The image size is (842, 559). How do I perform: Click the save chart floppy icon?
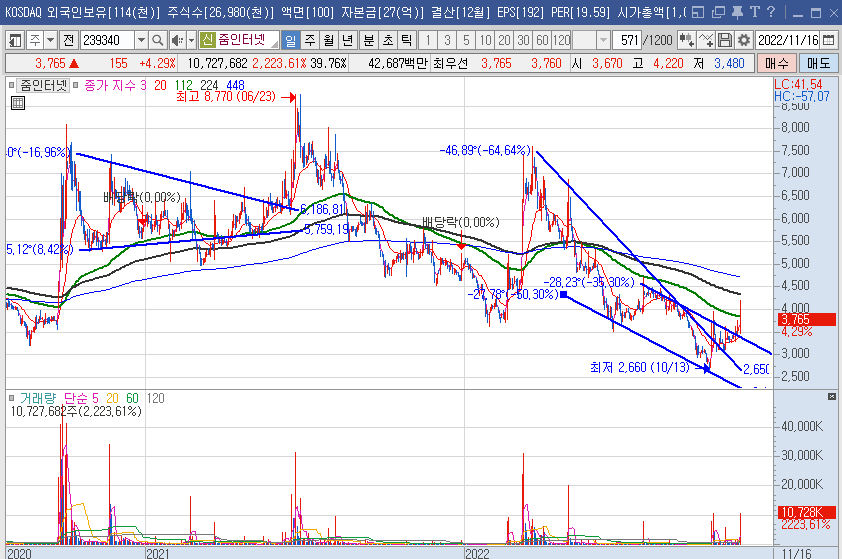(x=724, y=40)
